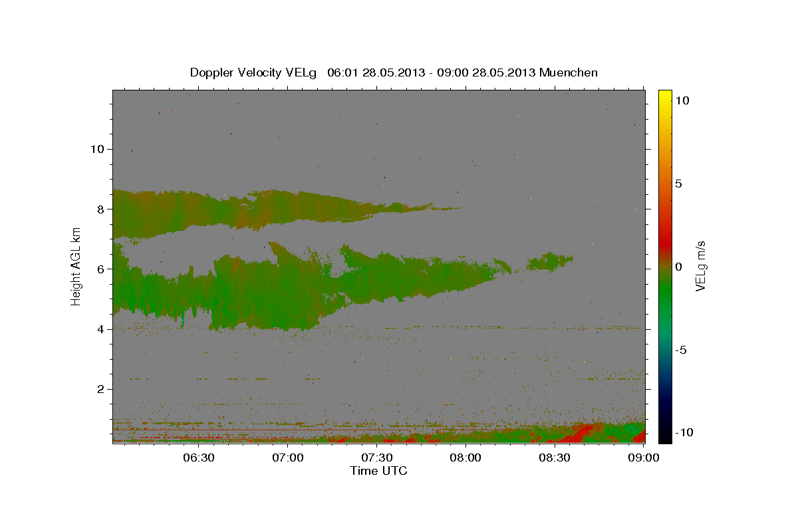Viewport: 798px width, 532px height.
Task: Click the height tick label 6
Action: tap(100, 269)
